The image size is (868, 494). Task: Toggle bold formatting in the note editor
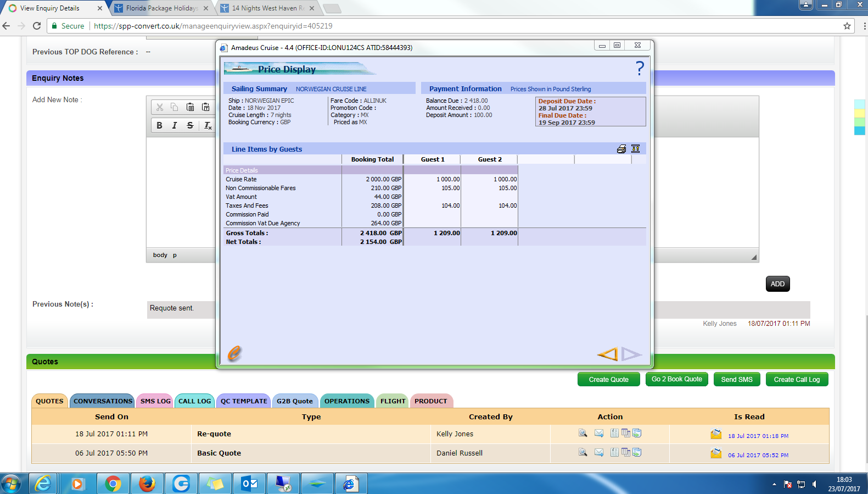(x=159, y=125)
